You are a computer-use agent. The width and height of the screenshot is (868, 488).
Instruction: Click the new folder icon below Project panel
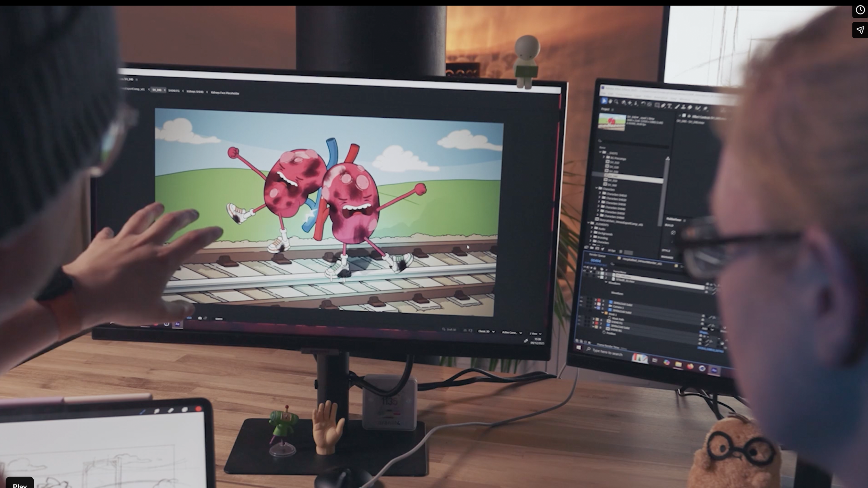(x=592, y=248)
